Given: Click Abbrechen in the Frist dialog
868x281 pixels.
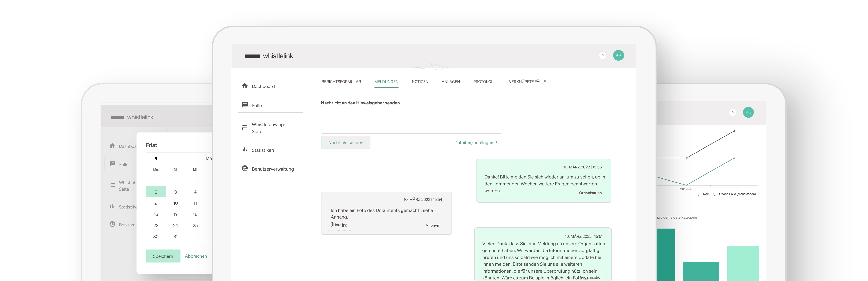Looking at the screenshot, I should pyautogui.click(x=196, y=256).
